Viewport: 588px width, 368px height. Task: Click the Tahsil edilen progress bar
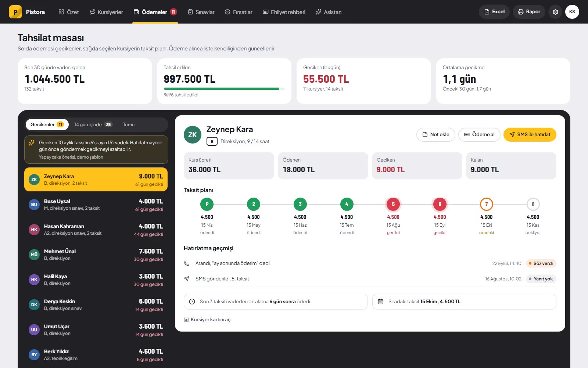(x=224, y=89)
